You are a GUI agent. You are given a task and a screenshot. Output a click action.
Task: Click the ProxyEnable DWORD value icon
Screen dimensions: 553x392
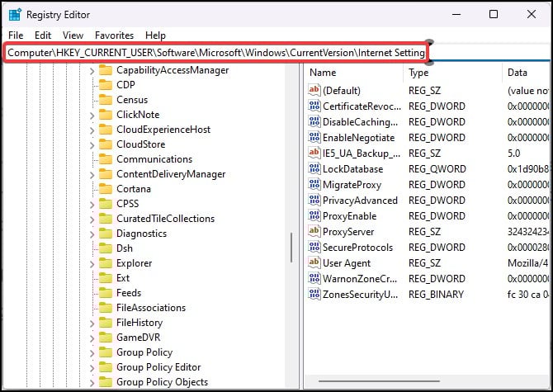(x=314, y=215)
